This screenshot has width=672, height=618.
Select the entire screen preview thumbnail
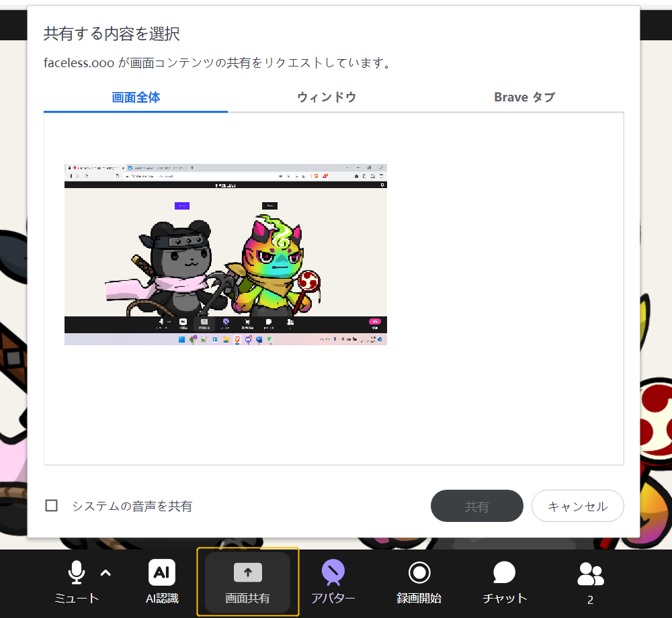click(x=226, y=255)
